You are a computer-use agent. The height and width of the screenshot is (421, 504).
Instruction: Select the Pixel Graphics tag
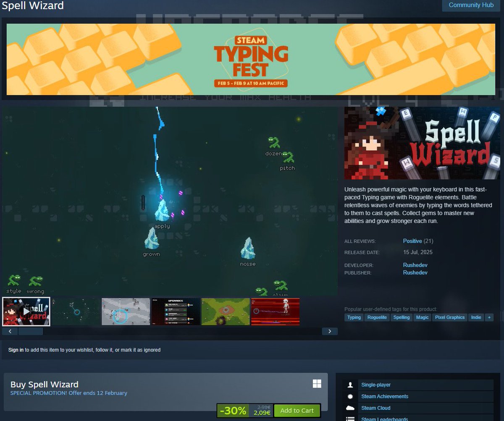[x=450, y=317]
